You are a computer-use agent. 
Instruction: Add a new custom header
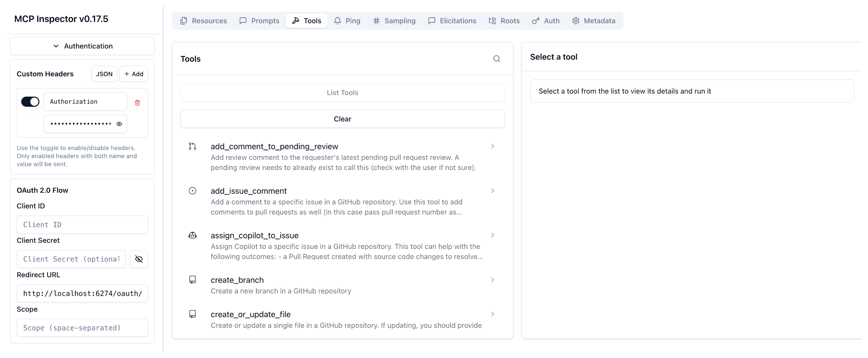[x=134, y=74]
